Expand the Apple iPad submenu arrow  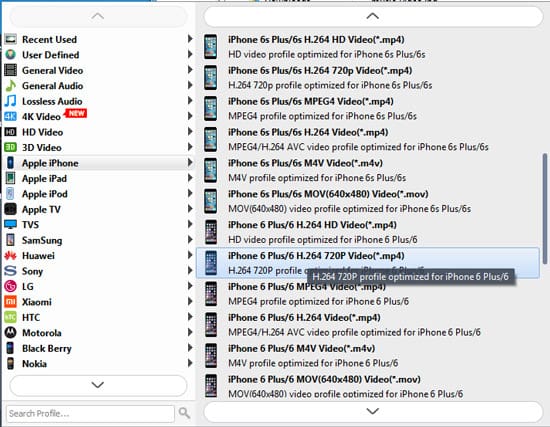(190, 178)
